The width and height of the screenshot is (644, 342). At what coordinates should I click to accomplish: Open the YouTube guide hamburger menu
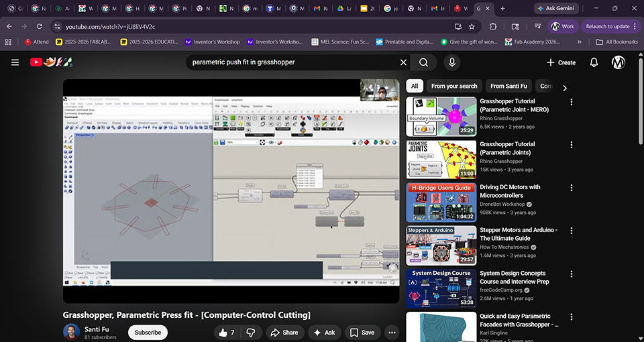15,62
